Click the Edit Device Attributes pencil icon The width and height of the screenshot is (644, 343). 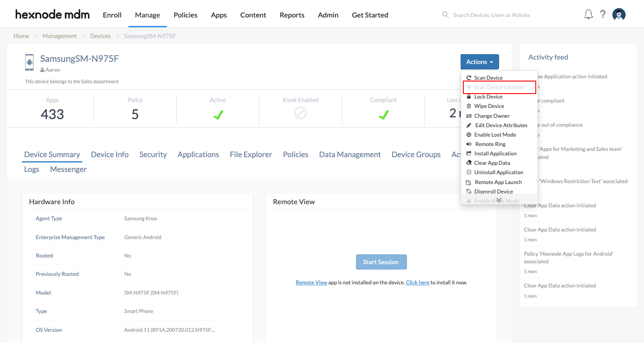click(x=469, y=125)
